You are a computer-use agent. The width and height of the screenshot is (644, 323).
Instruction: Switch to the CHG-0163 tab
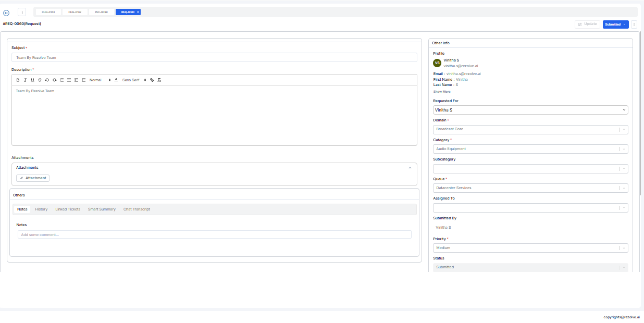[48, 12]
